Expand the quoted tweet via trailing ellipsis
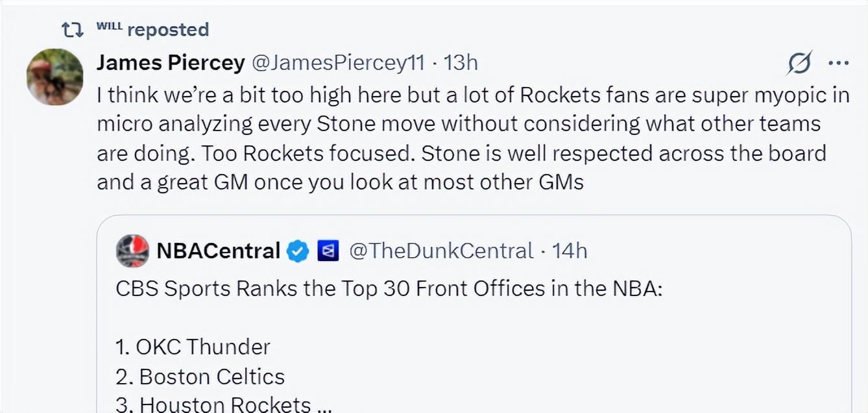The image size is (868, 413). (x=324, y=405)
